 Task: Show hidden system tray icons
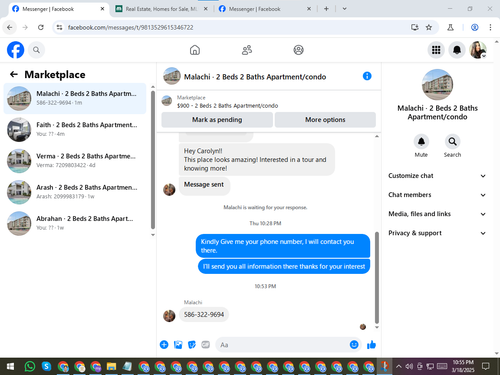click(x=398, y=367)
